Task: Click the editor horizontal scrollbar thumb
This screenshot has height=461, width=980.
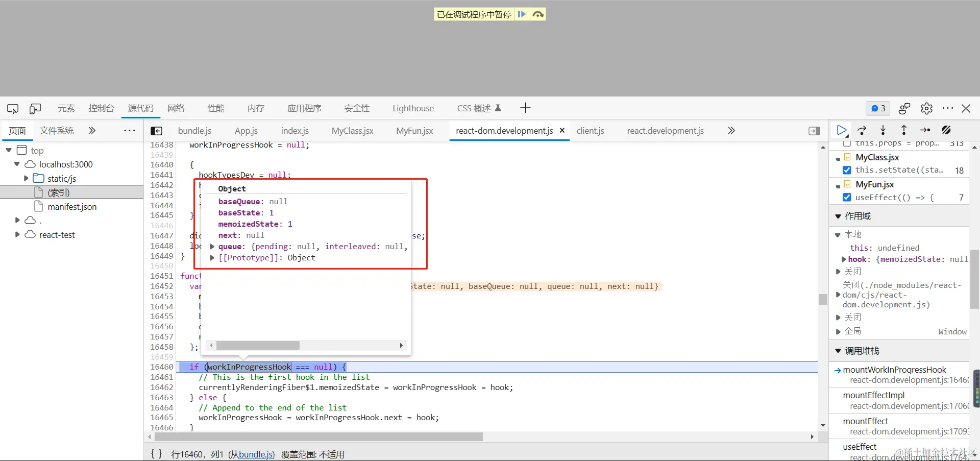Action: coord(318,437)
